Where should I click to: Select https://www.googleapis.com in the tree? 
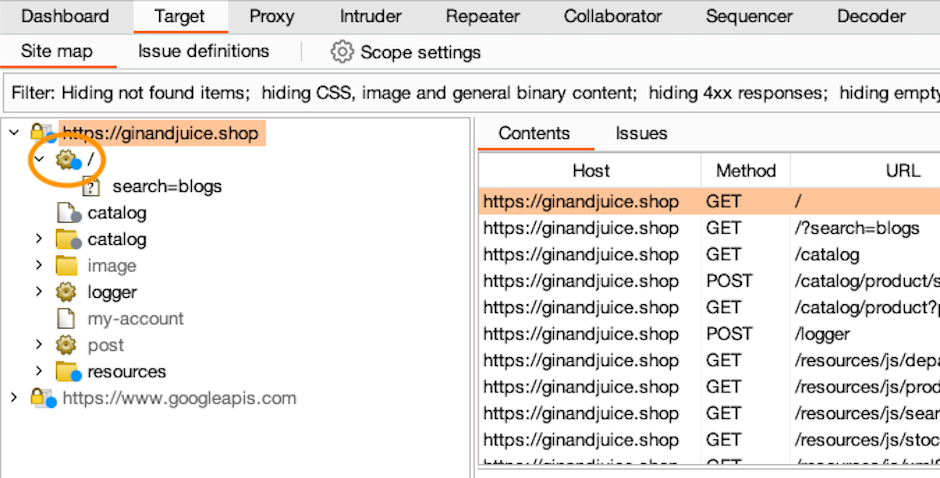(179, 398)
